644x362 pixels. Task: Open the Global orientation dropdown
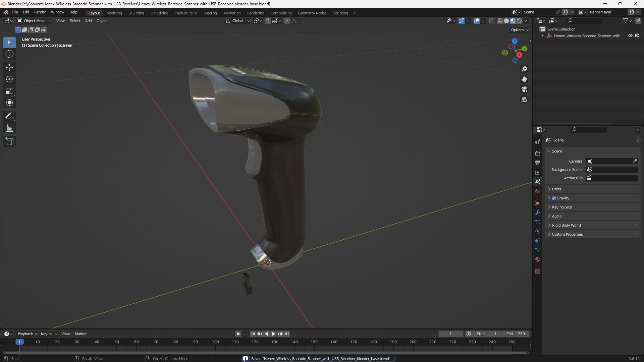pos(237,21)
